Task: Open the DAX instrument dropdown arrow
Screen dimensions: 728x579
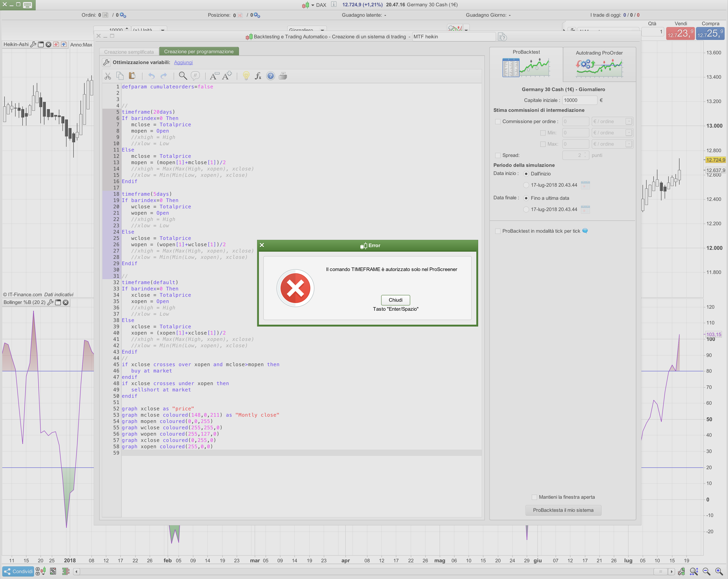Action: point(313,5)
